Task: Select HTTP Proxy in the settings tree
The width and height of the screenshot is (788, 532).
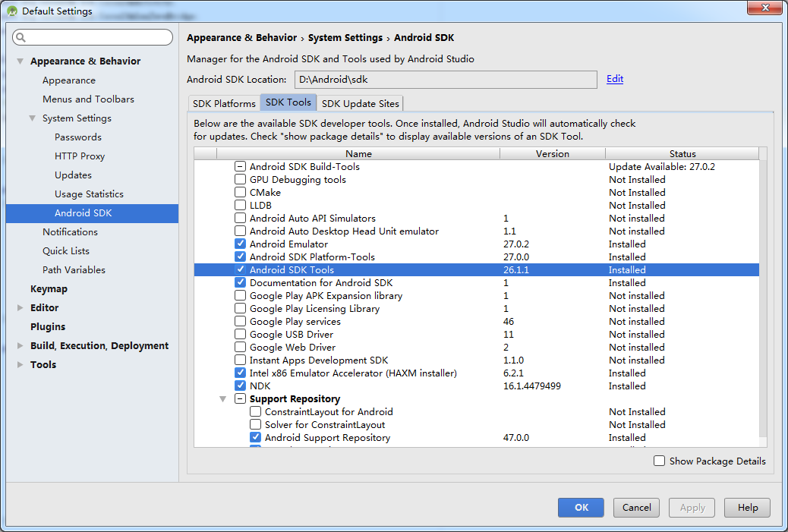Action: tap(80, 156)
